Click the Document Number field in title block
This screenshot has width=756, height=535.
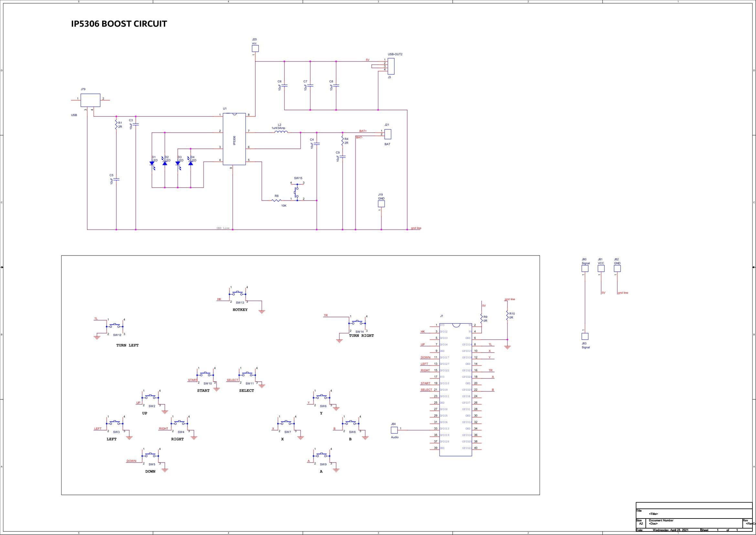(661, 520)
